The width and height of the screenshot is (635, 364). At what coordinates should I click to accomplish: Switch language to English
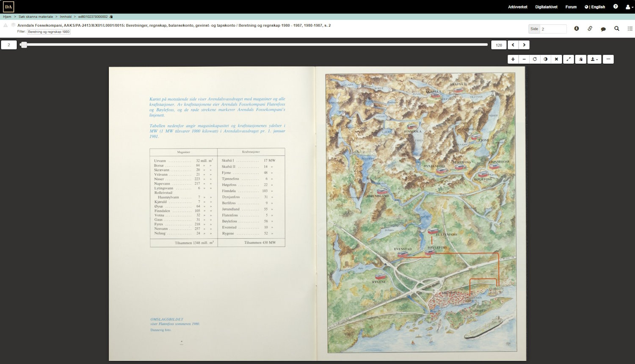tap(595, 7)
